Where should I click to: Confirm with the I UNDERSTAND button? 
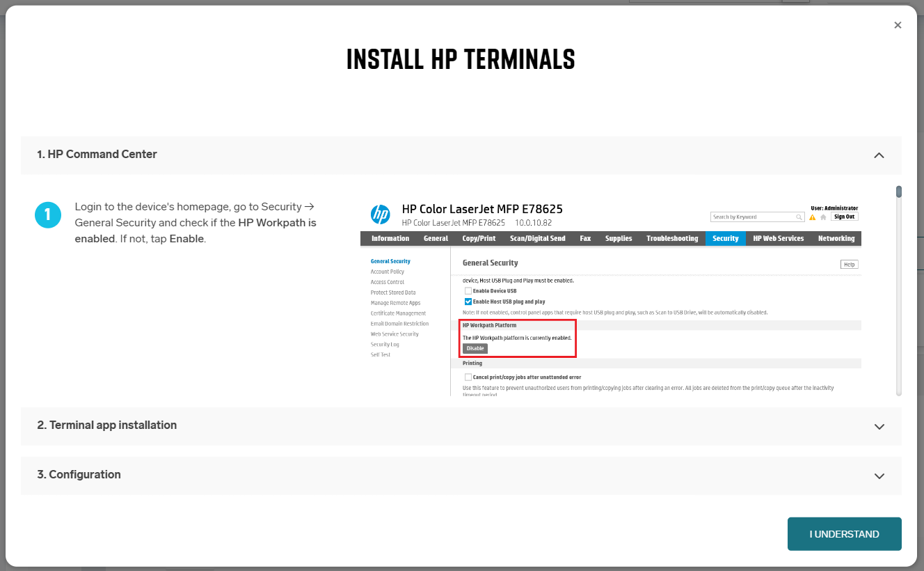point(844,534)
